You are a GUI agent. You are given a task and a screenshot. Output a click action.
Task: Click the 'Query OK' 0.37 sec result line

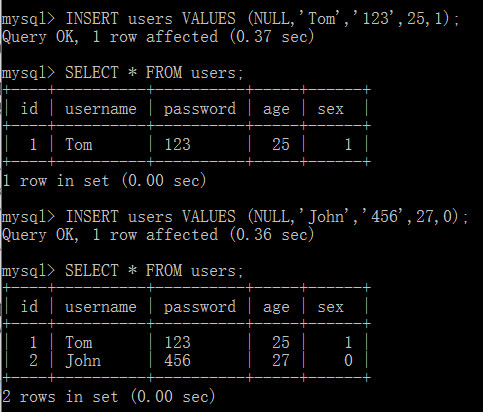[x=158, y=37]
